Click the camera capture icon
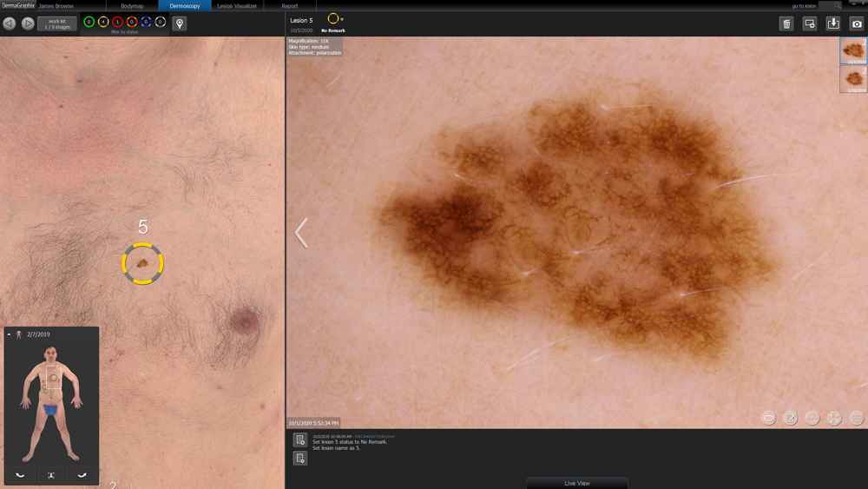The height and width of the screenshot is (489, 868). 857,24
